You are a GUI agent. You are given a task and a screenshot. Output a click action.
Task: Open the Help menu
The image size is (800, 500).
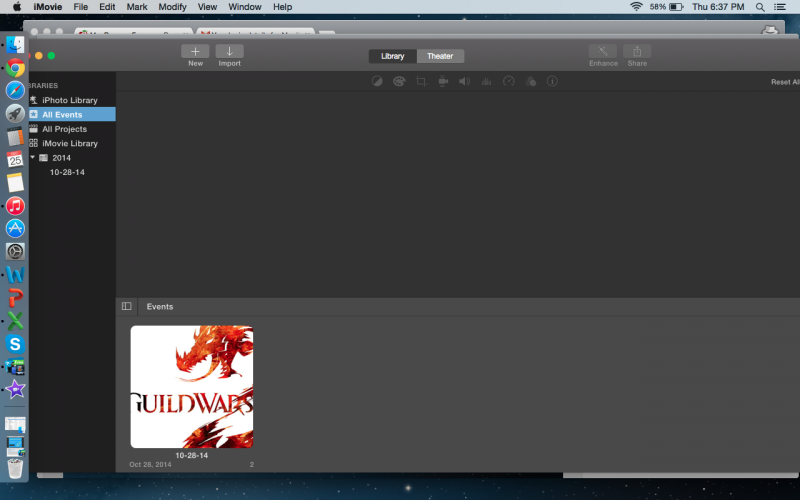pyautogui.click(x=282, y=7)
